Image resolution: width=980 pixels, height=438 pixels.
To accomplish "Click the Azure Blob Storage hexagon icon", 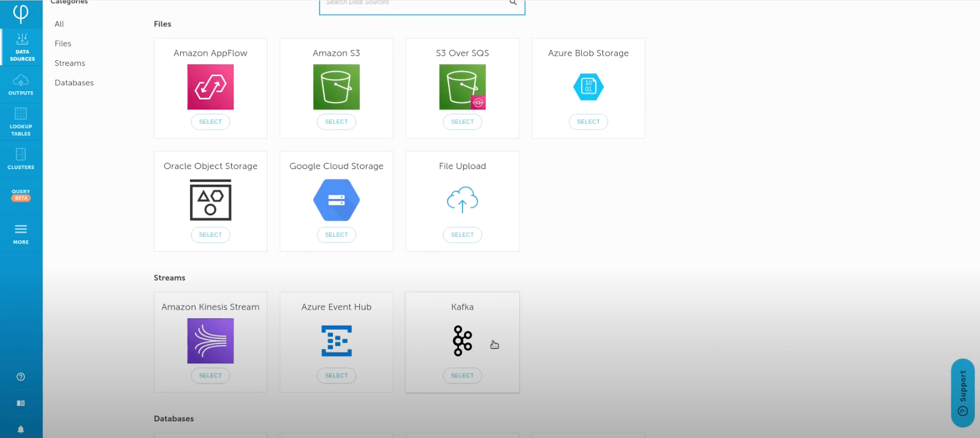I will point(588,87).
